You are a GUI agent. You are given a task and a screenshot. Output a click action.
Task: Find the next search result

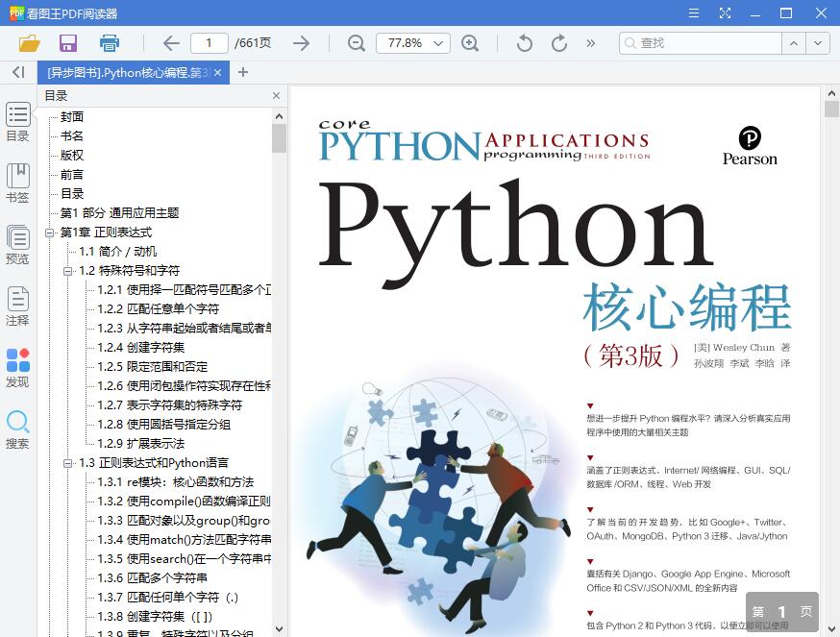818,43
